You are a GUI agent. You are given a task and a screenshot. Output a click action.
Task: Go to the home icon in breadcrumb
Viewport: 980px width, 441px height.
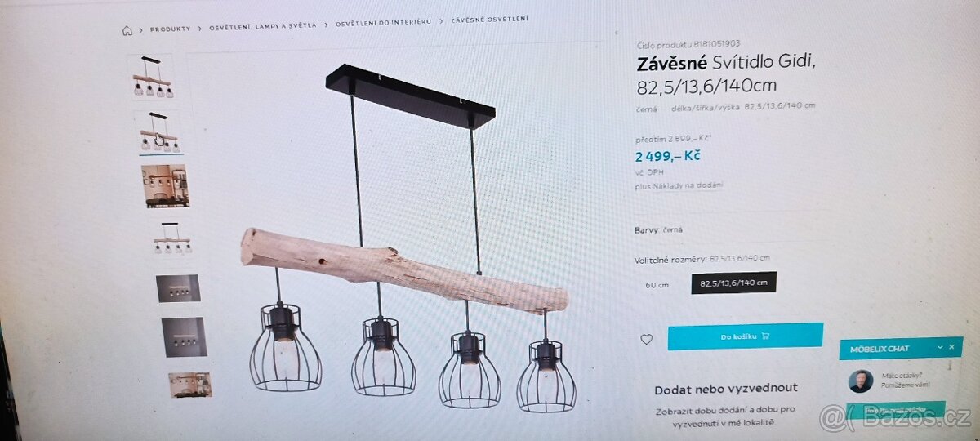coord(127,30)
